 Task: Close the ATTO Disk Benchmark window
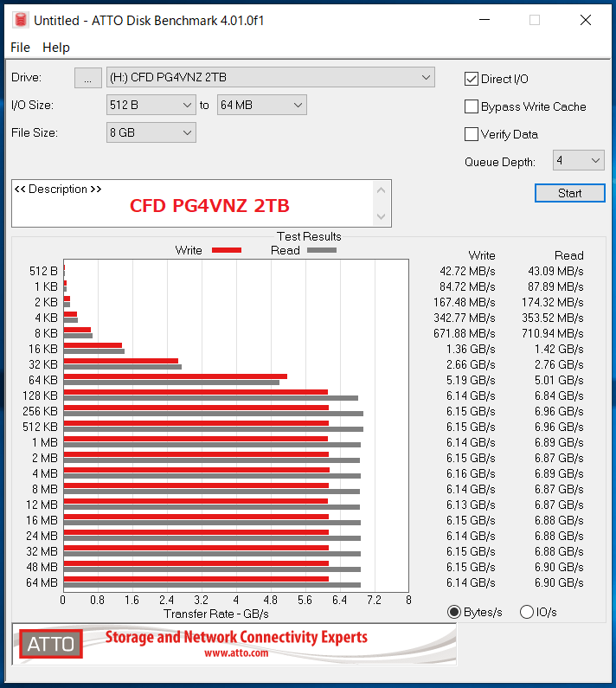pyautogui.click(x=586, y=20)
